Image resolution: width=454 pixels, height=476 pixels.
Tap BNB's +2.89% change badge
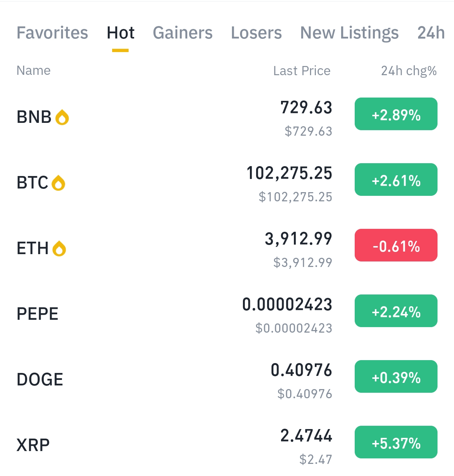(396, 114)
